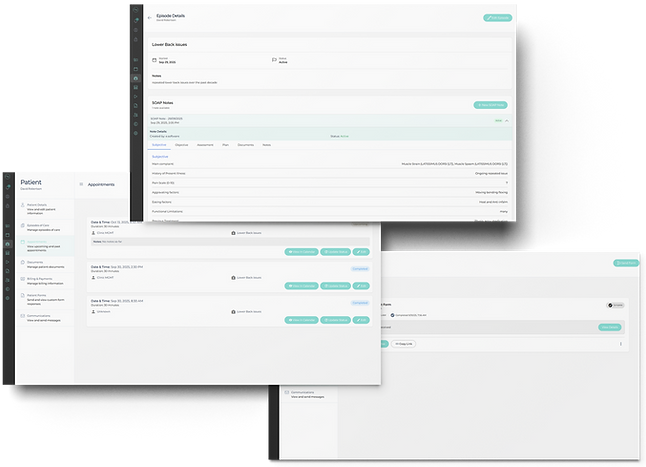Click the completed status badge on form card

pos(615,306)
